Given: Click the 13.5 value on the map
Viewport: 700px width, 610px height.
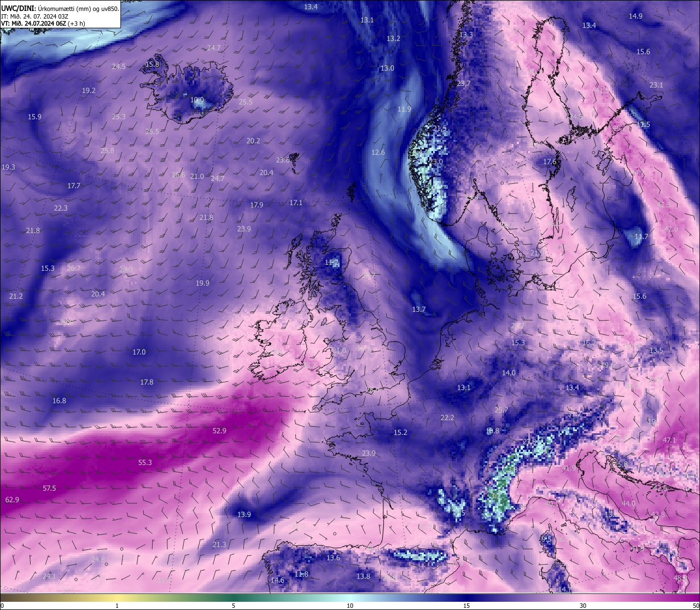Looking at the screenshot, I should click(x=656, y=350).
